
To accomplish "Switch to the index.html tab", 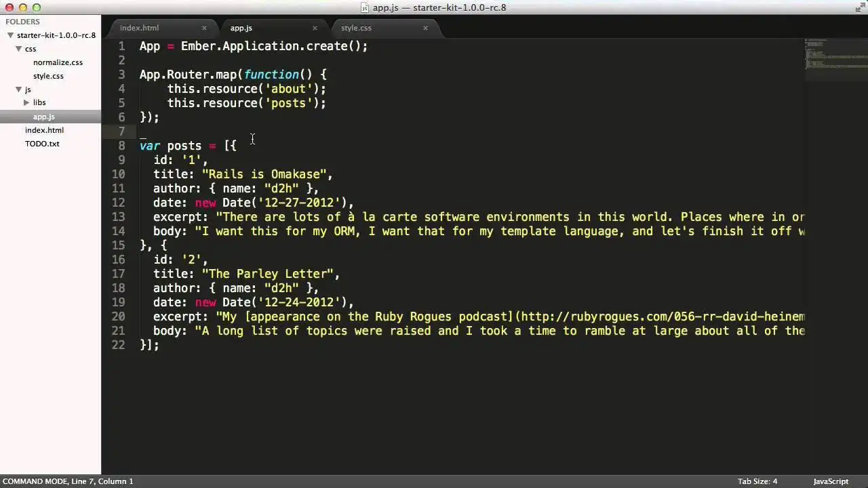I will (139, 28).
